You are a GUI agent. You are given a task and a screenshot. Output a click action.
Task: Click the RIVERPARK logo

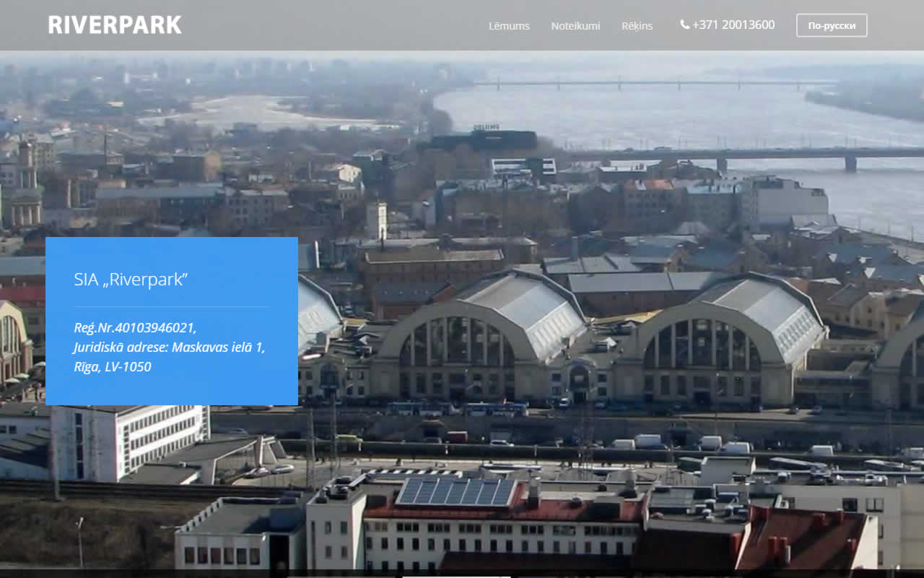[115, 25]
